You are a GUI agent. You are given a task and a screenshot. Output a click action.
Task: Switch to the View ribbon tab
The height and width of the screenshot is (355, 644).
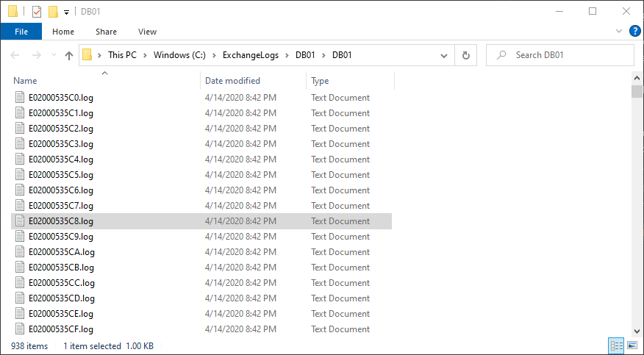(148, 31)
